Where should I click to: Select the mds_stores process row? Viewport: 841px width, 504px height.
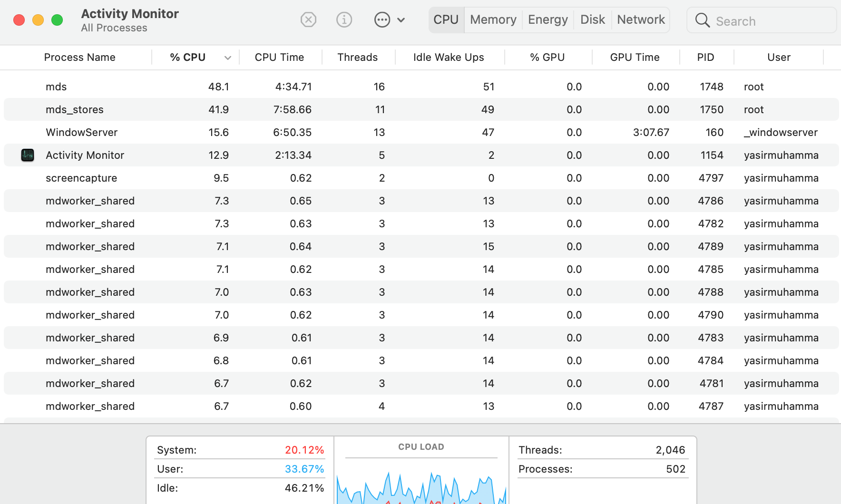coord(421,109)
